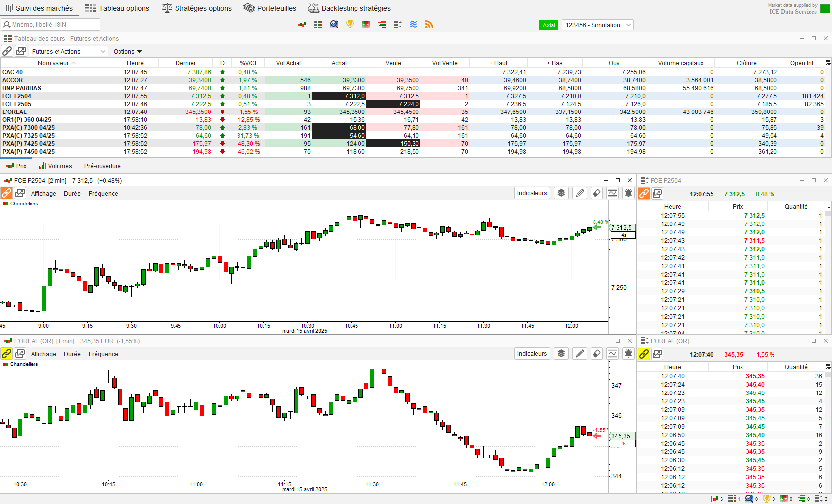Image resolution: width=832 pixels, height=504 pixels.
Task: Open Durée menu in FCE F2504 chart
Action: click(x=72, y=194)
